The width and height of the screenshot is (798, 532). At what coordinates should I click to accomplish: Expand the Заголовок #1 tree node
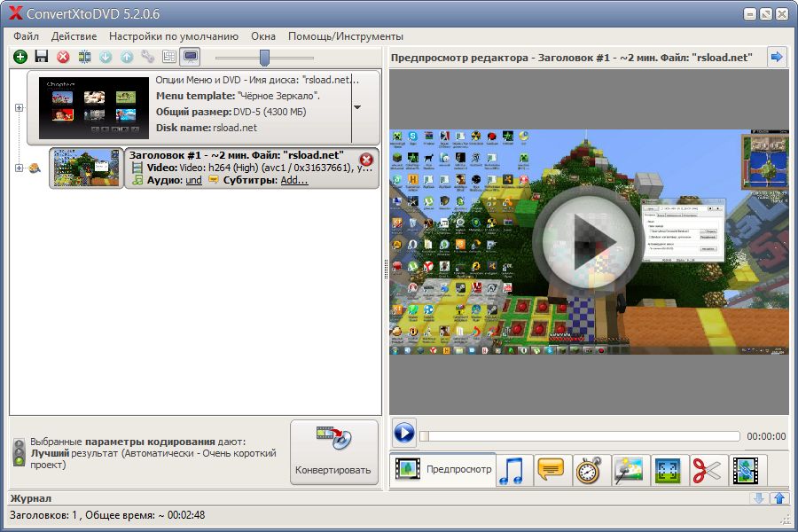tap(19, 168)
